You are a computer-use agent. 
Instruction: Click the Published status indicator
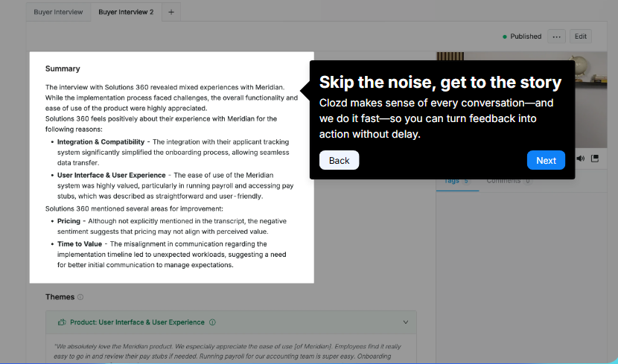pyautogui.click(x=522, y=36)
